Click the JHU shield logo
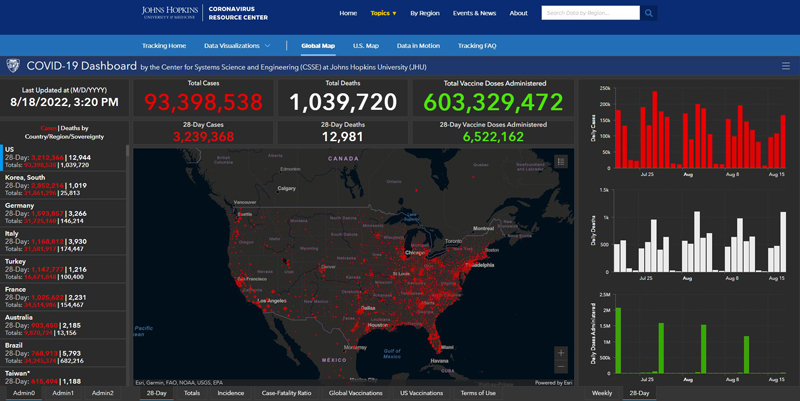 click(12, 66)
